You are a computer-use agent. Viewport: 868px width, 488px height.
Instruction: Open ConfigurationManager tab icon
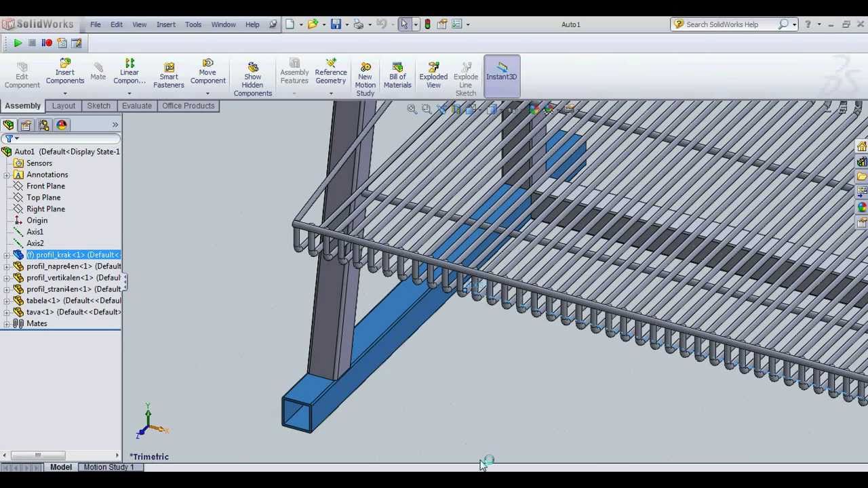click(44, 125)
